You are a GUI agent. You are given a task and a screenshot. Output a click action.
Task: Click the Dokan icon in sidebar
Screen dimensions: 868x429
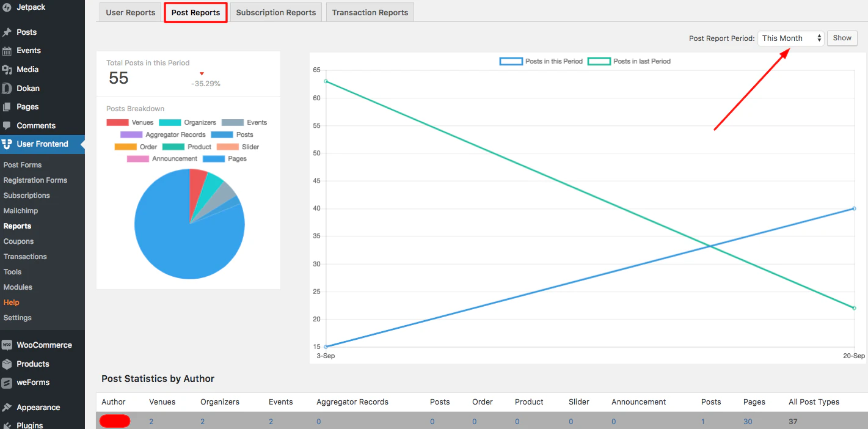7,89
